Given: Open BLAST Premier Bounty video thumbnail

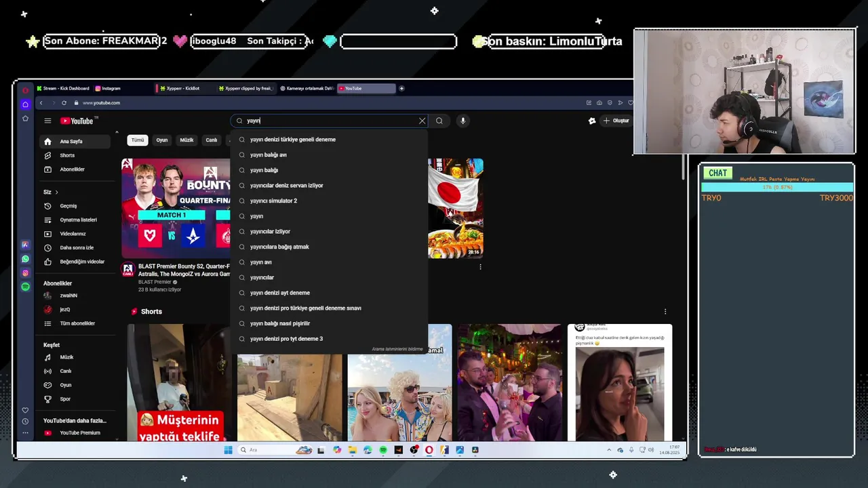Looking at the screenshot, I should [176, 208].
